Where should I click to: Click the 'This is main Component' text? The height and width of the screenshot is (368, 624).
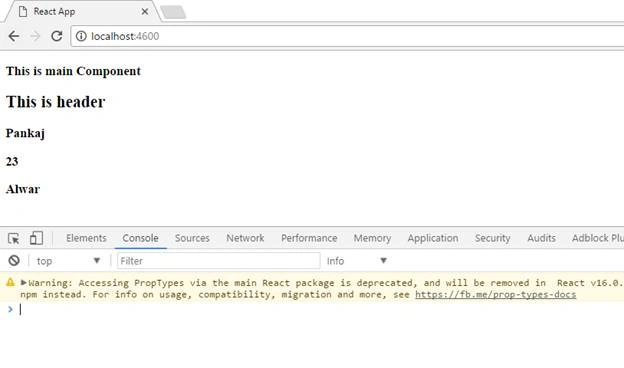pos(73,71)
